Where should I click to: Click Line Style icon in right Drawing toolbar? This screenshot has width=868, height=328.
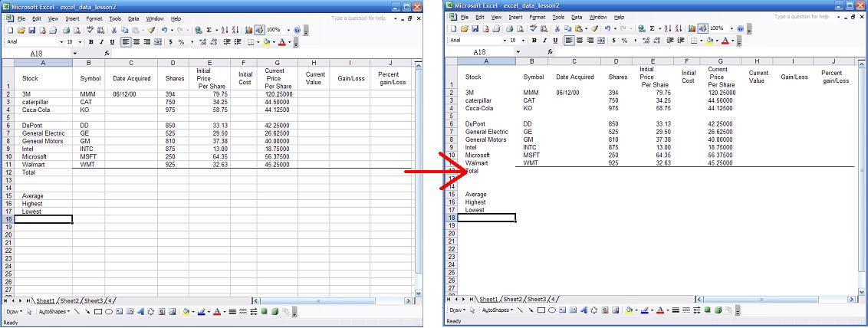(x=676, y=310)
